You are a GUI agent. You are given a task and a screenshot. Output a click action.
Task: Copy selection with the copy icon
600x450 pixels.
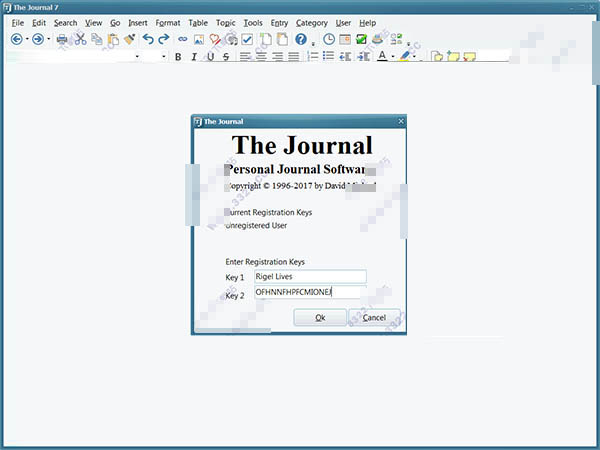click(x=97, y=39)
